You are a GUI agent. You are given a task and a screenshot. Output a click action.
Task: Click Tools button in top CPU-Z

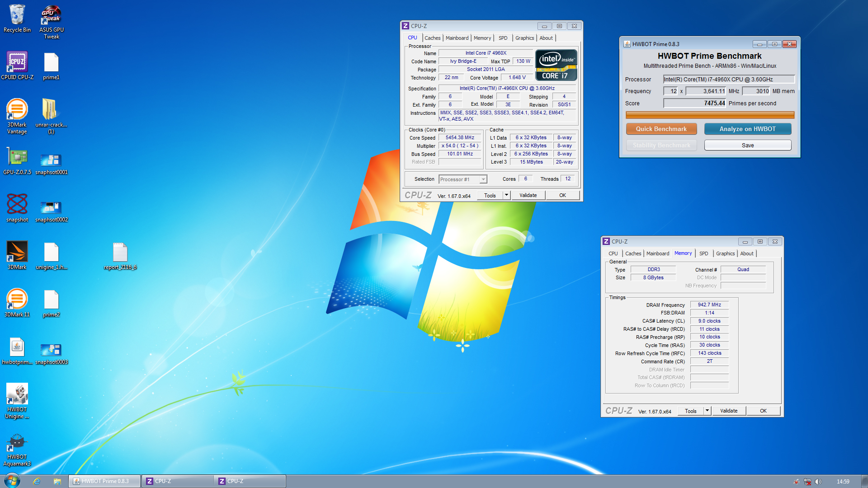[x=490, y=195]
